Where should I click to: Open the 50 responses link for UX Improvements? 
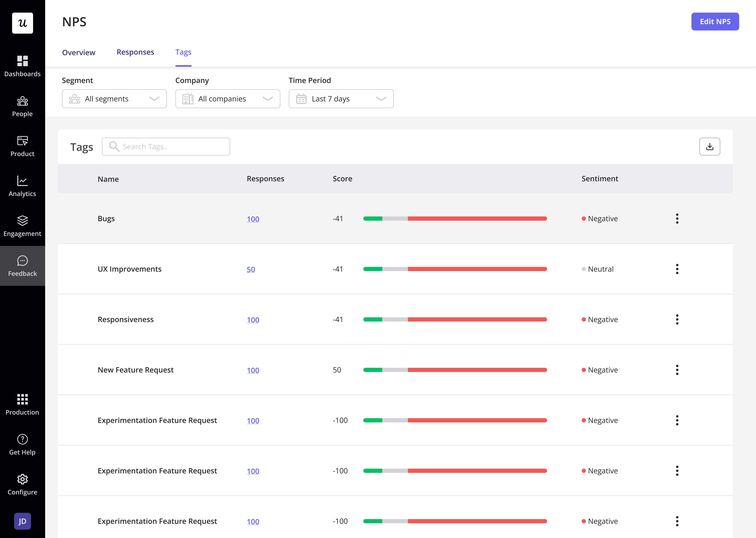point(251,269)
